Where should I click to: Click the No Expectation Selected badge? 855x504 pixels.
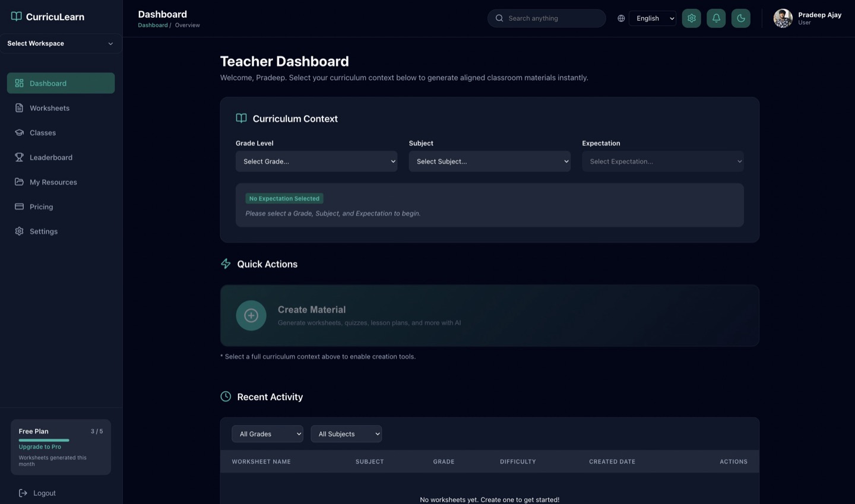(x=284, y=198)
